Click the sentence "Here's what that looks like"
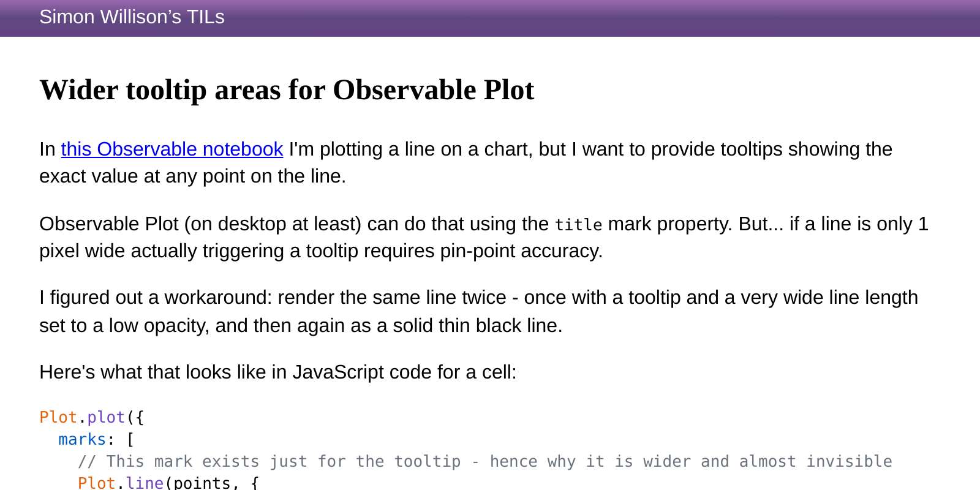This screenshot has width=980, height=490. [x=278, y=372]
